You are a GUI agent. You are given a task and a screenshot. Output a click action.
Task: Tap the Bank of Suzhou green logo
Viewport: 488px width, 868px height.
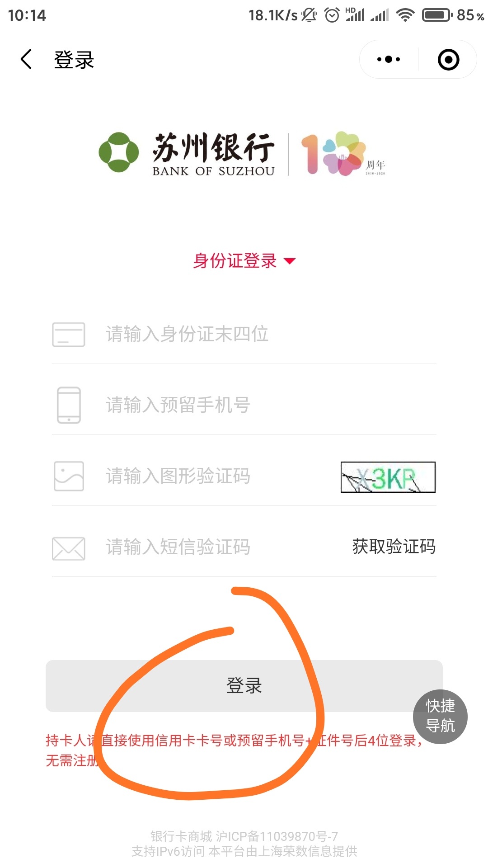(x=119, y=152)
